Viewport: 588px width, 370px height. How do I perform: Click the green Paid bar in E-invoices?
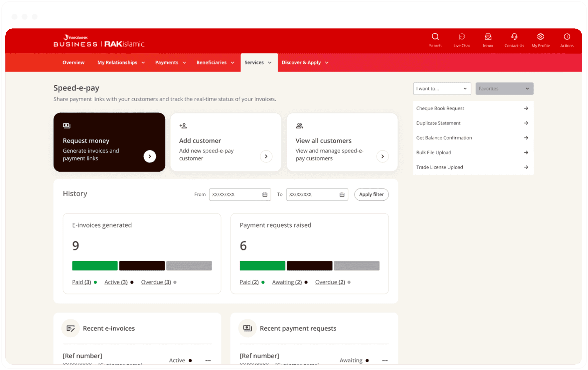[x=95, y=266]
